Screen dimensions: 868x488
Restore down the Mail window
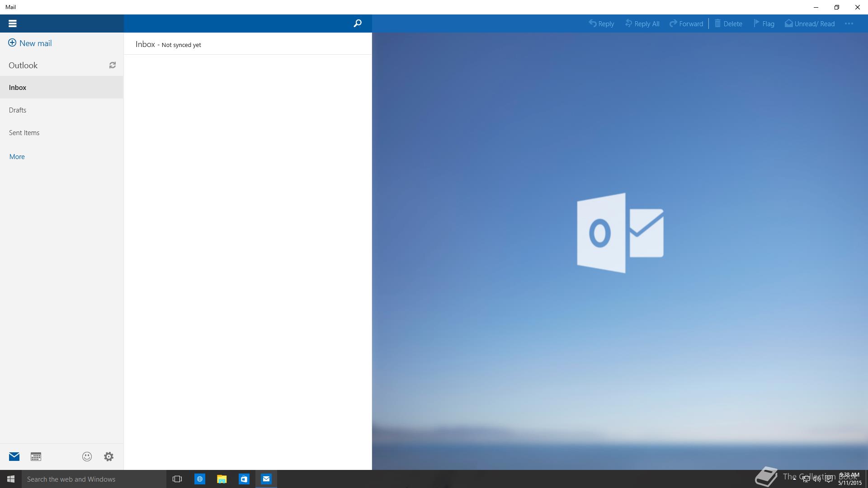pyautogui.click(x=837, y=7)
